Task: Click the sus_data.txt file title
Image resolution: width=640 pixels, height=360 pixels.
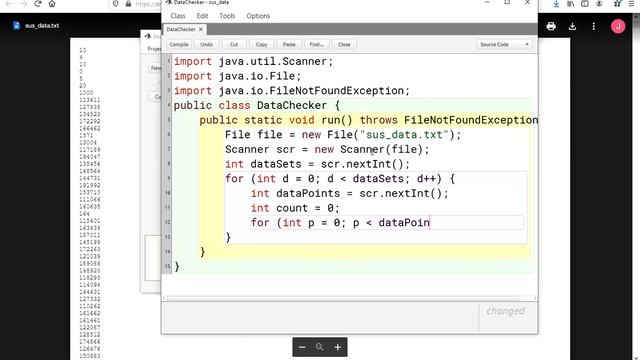Action: (x=42, y=25)
